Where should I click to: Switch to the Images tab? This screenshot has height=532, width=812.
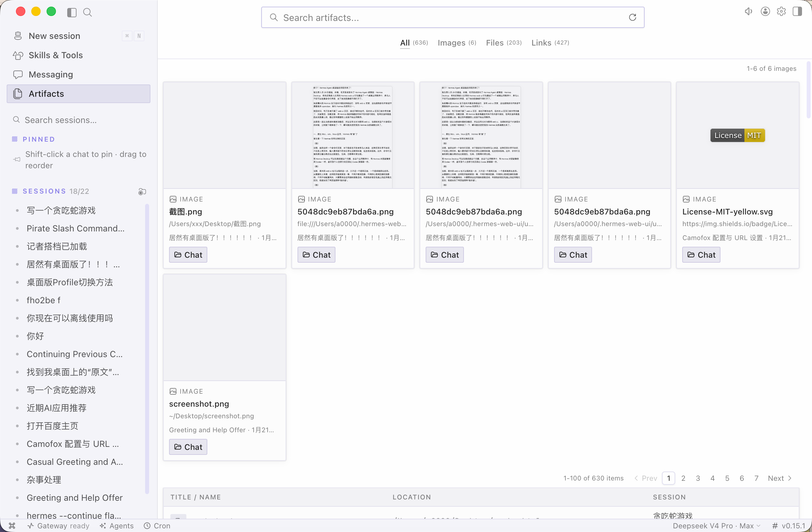[x=457, y=43]
